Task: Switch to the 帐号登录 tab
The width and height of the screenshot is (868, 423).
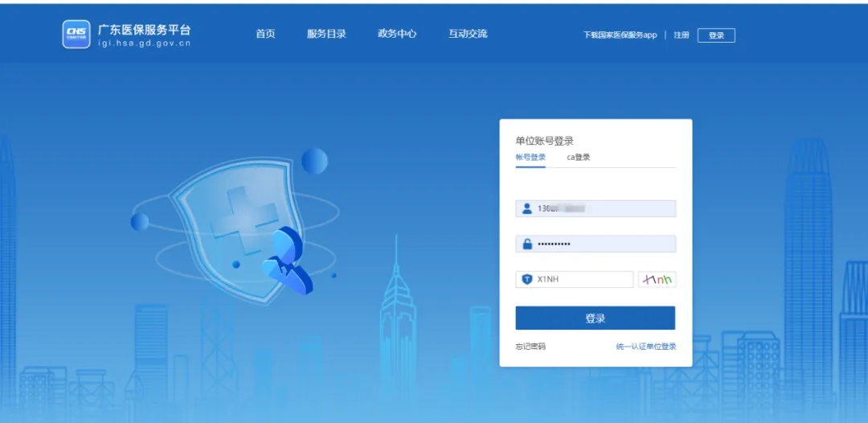Action: (530, 158)
